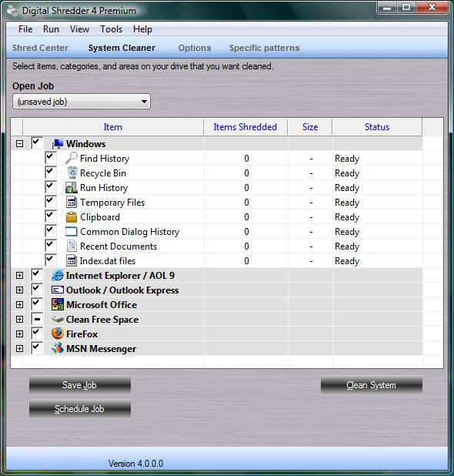Click the MSN Messenger icon
This screenshot has width=454, height=476.
click(57, 348)
